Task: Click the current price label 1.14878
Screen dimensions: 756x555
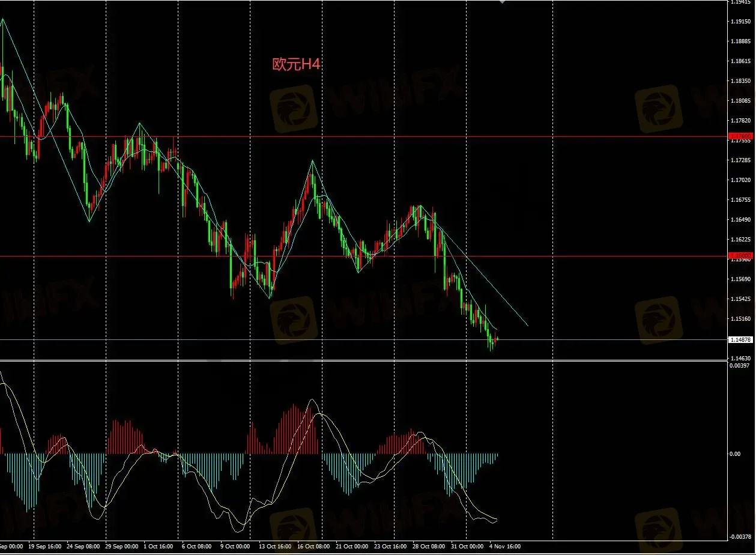Action: pos(740,340)
